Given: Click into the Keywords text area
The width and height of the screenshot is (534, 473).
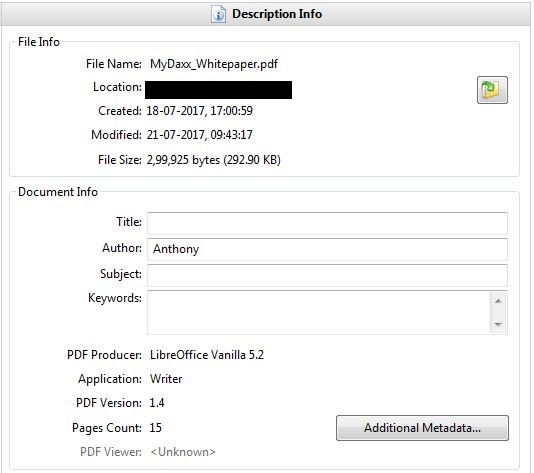Looking at the screenshot, I should 319,312.
